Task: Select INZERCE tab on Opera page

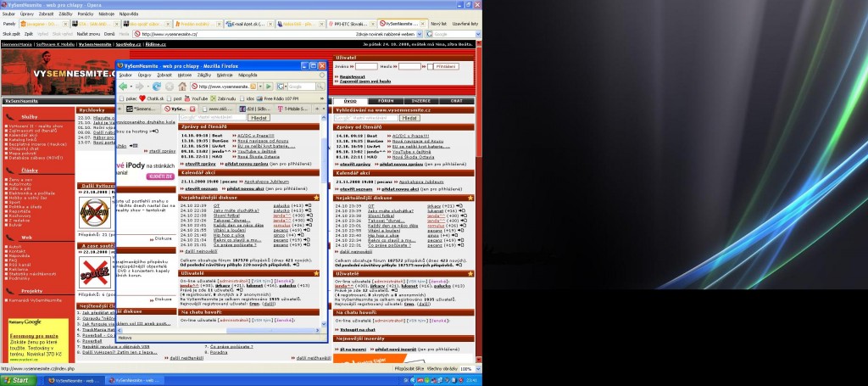Action: pyautogui.click(x=420, y=101)
